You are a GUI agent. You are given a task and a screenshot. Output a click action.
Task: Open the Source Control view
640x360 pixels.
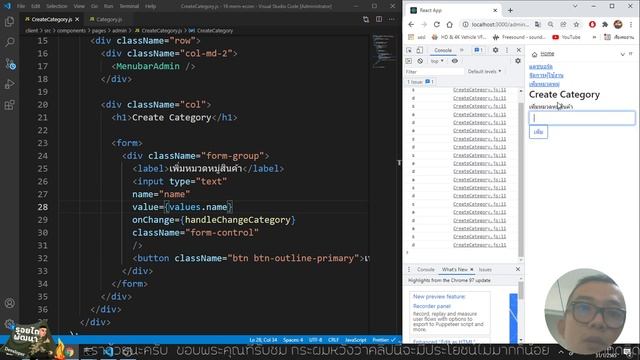point(10,64)
